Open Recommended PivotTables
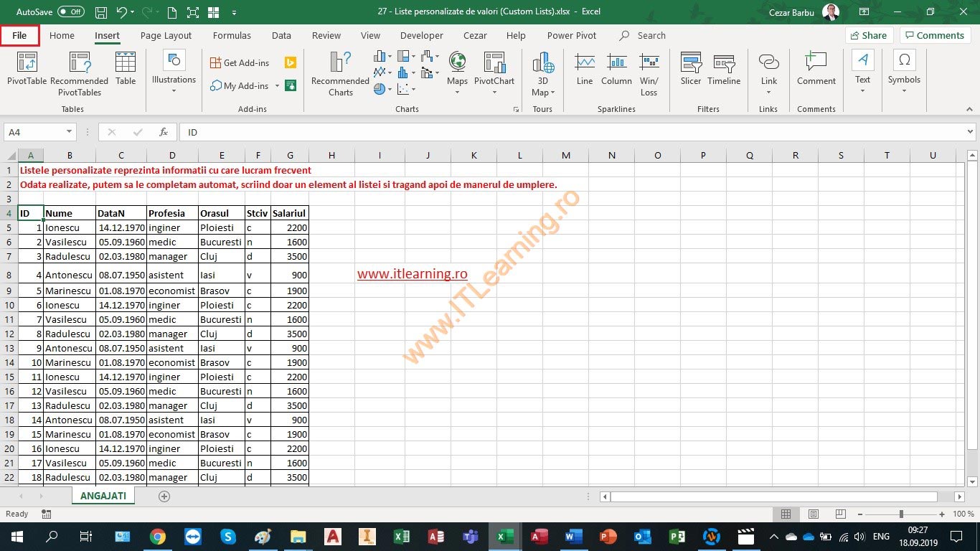The image size is (980, 551). (79, 74)
